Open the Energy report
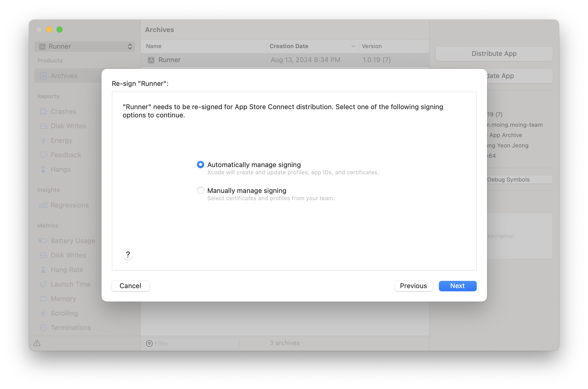This screenshot has height=389, width=588. (61, 140)
